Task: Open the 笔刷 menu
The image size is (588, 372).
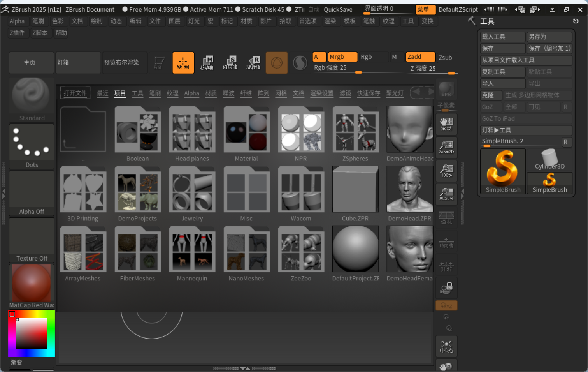Action: tap(38, 21)
